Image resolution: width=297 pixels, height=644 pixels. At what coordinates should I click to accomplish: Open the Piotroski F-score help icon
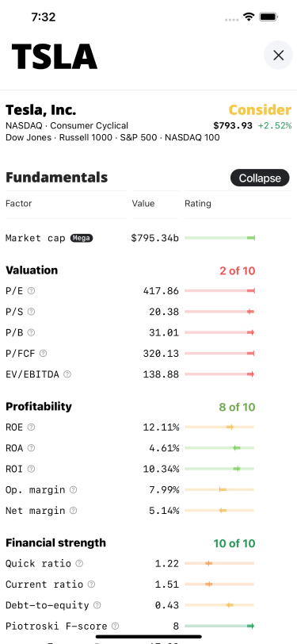[116, 626]
